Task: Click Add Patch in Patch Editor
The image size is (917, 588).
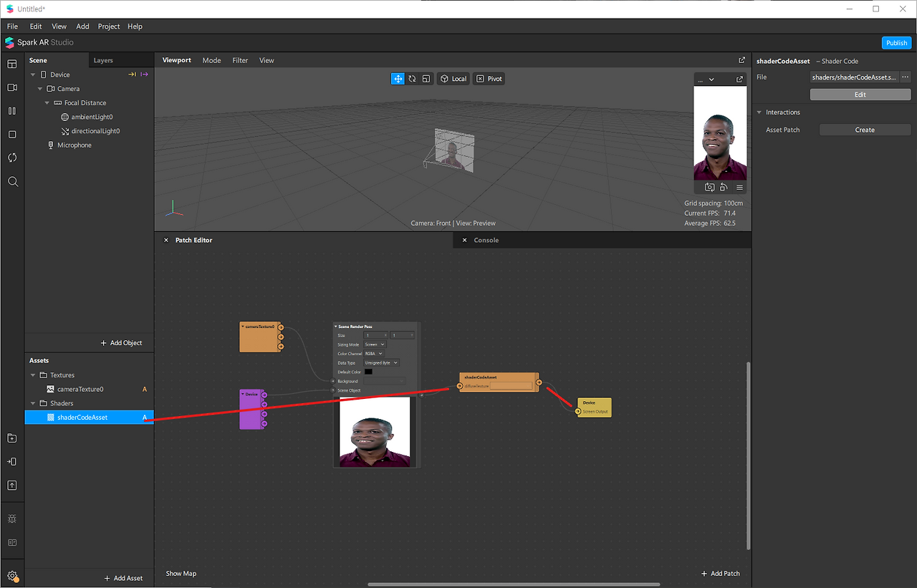Action: (720, 574)
